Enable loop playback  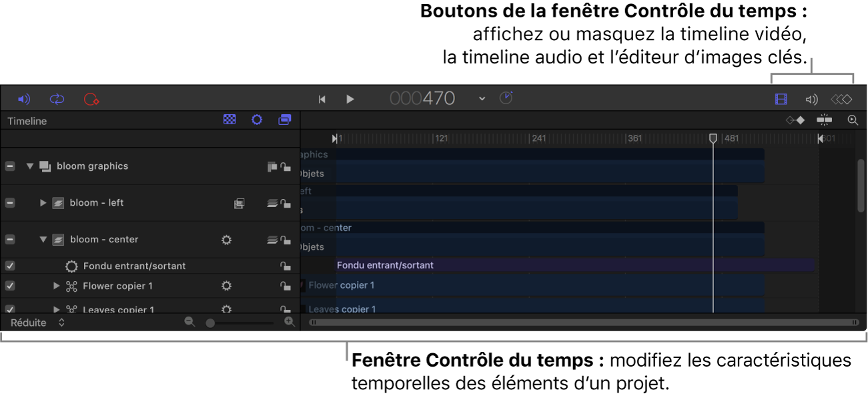coord(57,99)
